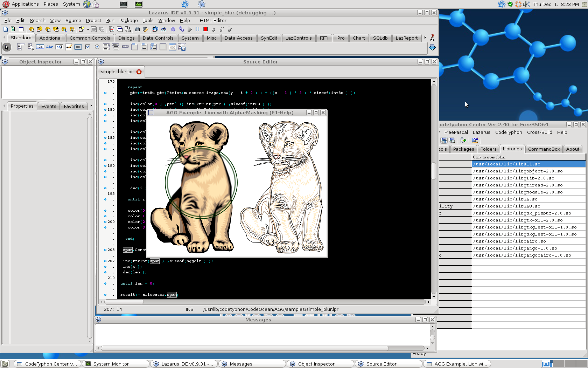Screen dimensions: 588x368
Task: Click the trash icon in CodeTyphon Center toolbar
Action: click(x=444, y=140)
